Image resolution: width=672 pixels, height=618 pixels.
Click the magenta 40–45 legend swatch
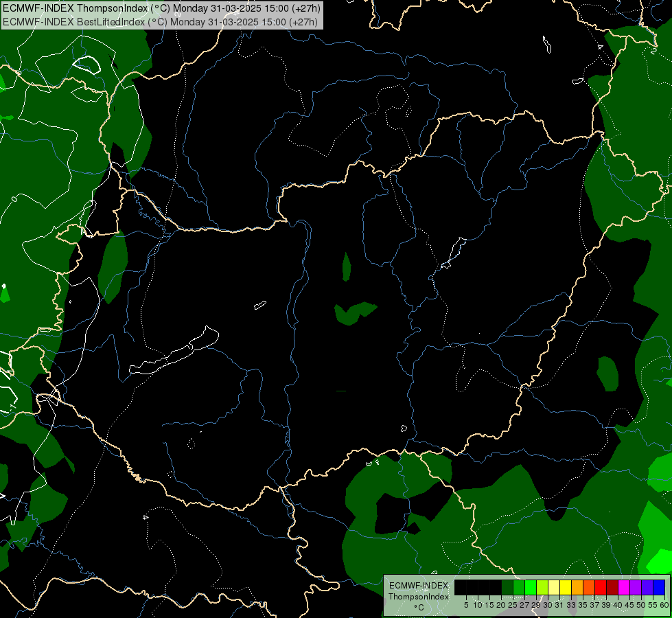624,588
